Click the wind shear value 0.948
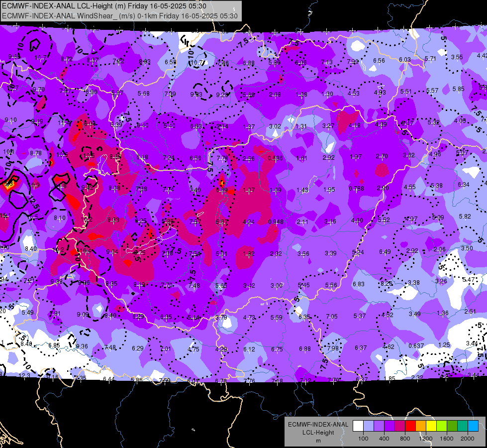The height and width of the screenshot is (448, 487). pyautogui.click(x=276, y=222)
